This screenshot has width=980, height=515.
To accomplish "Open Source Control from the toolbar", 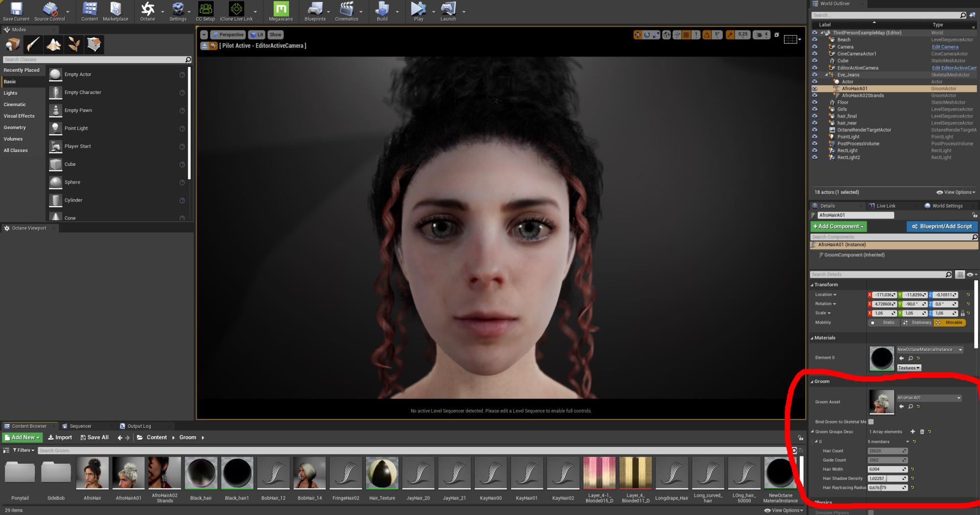I will (49, 11).
